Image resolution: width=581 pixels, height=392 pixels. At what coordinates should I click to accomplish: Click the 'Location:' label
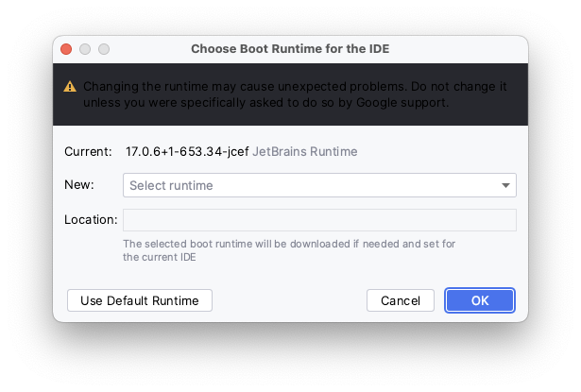coord(91,220)
